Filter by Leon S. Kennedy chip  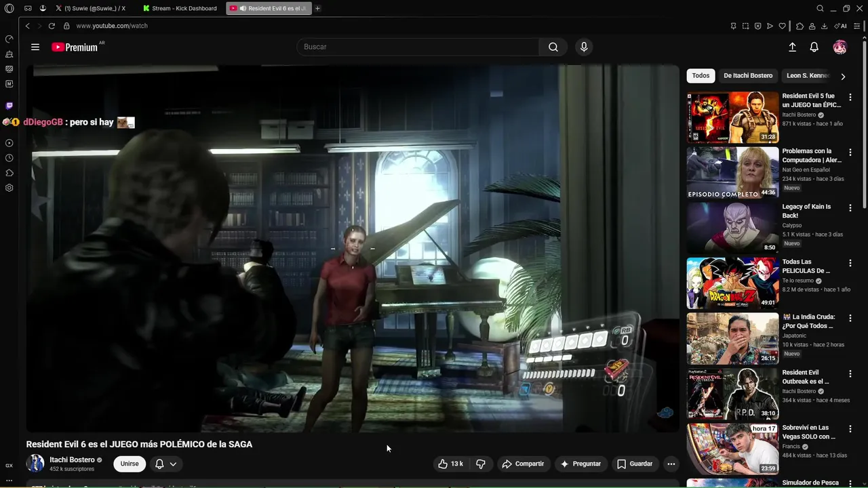(x=808, y=76)
